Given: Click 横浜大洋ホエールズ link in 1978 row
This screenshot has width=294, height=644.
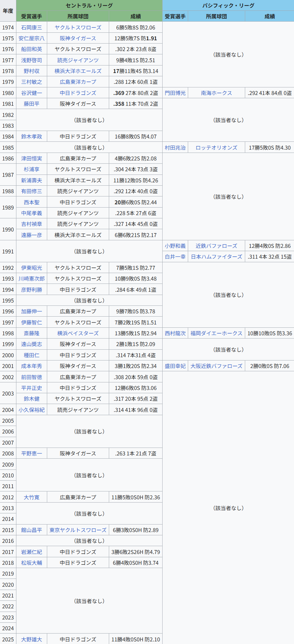Looking at the screenshot, I should (78, 71).
